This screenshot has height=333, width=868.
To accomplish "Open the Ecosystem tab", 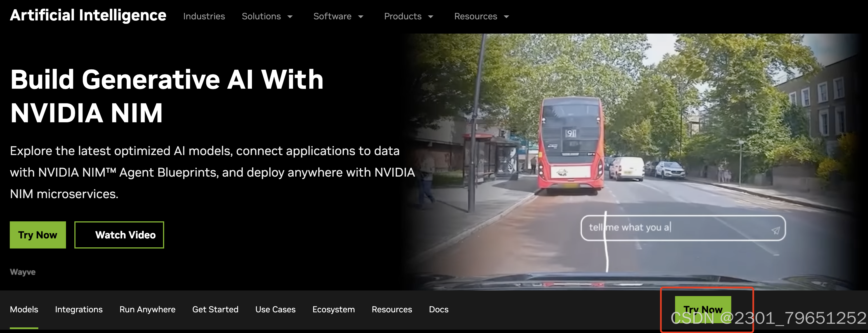I will (333, 309).
